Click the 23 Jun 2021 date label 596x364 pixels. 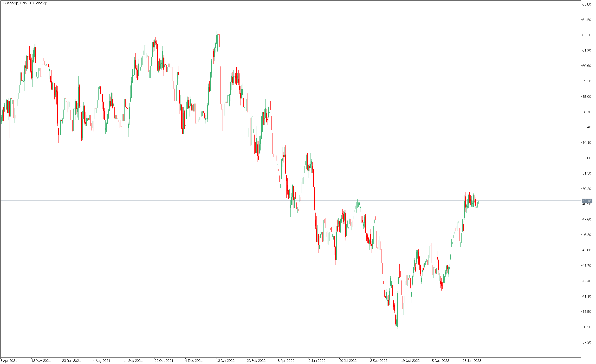click(x=71, y=361)
